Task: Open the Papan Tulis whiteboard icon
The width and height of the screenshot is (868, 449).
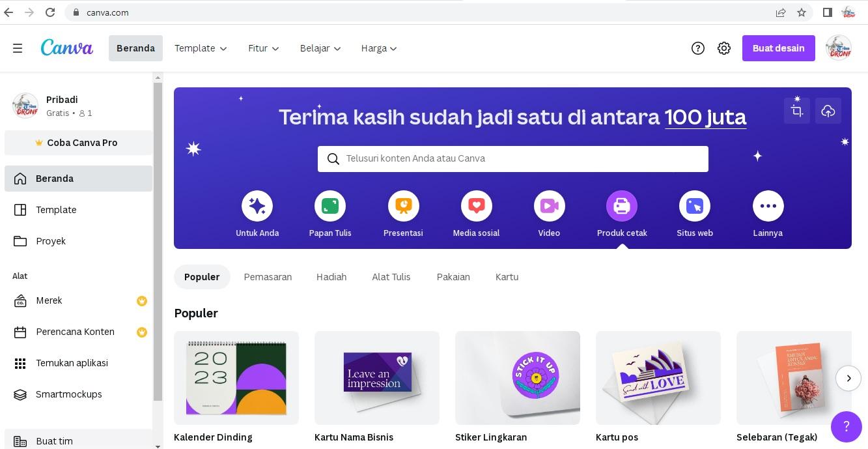Action: tap(329, 207)
